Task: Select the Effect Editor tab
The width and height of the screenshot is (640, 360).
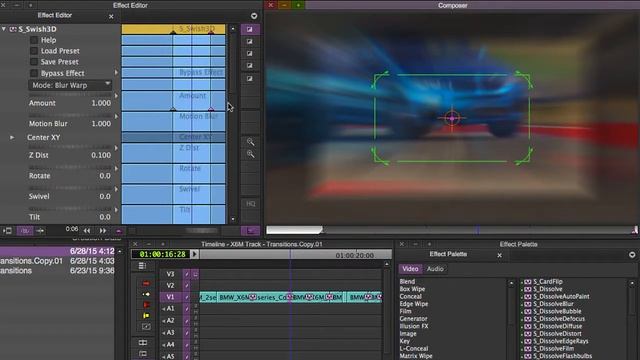Action: click(x=55, y=16)
